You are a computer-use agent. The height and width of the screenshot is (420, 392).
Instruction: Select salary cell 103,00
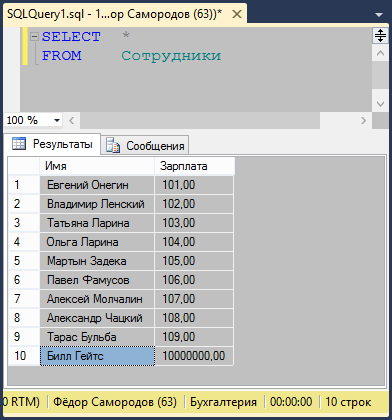coord(194,223)
